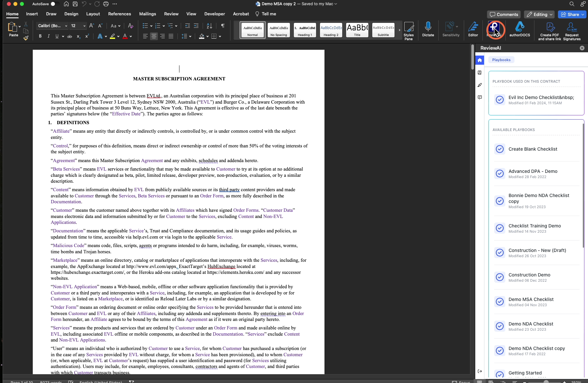Increase font size with grow button
Screen dimensions: 588x383
[92, 26]
